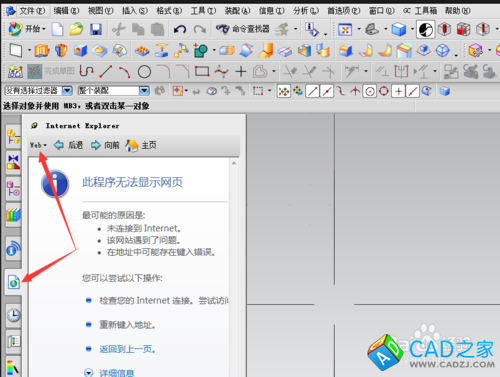Select the Line sketch tool
The width and height of the screenshot is (500, 377).
[x=106, y=71]
